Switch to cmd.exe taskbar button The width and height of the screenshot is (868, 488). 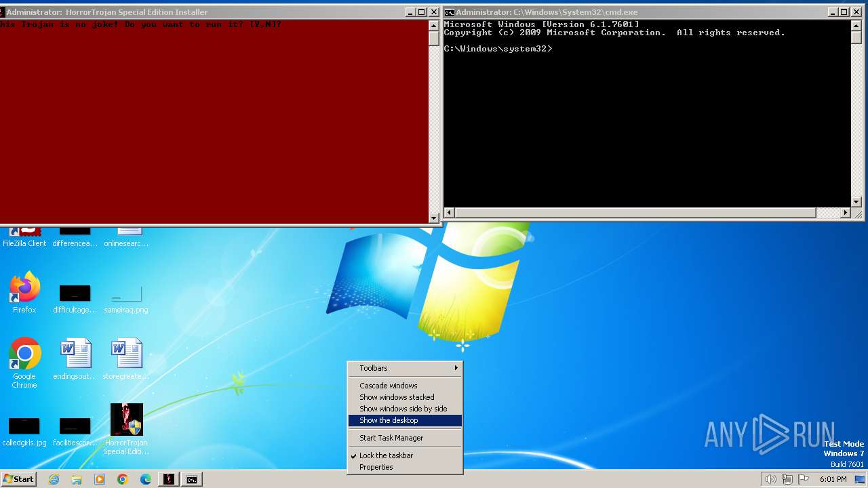192,479
